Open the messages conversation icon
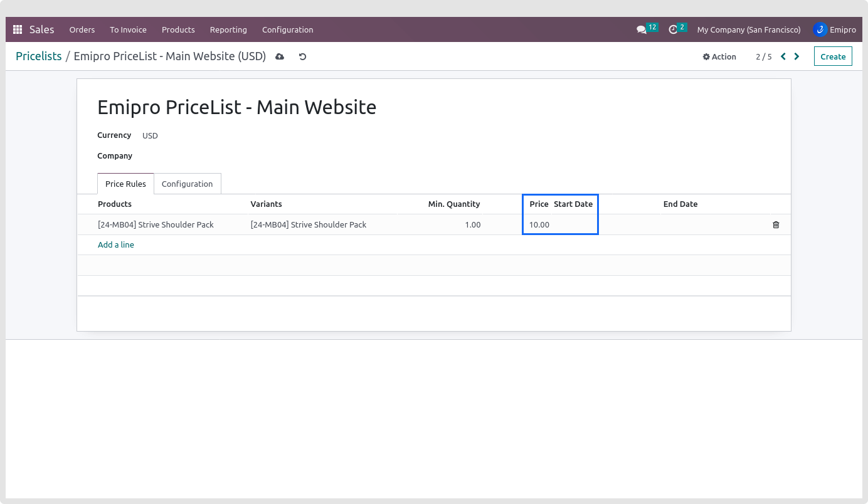The image size is (868, 504). (x=641, y=29)
